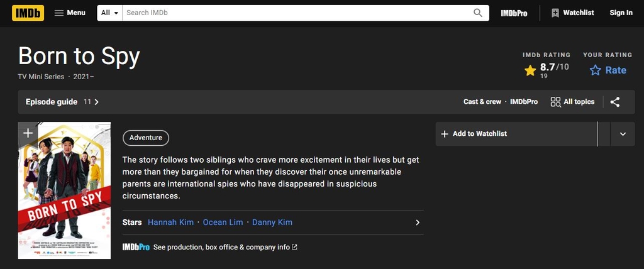Select the Adventure genre chip
This screenshot has width=644, height=269.
click(x=145, y=138)
